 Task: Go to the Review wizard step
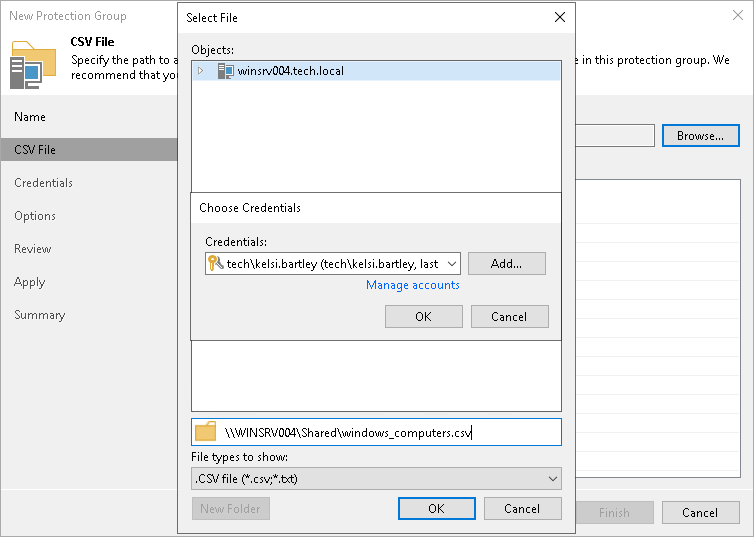pyautogui.click(x=33, y=249)
